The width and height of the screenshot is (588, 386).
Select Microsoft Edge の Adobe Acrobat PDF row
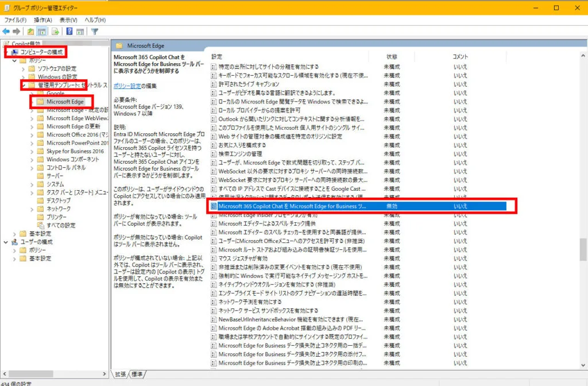[358, 328]
